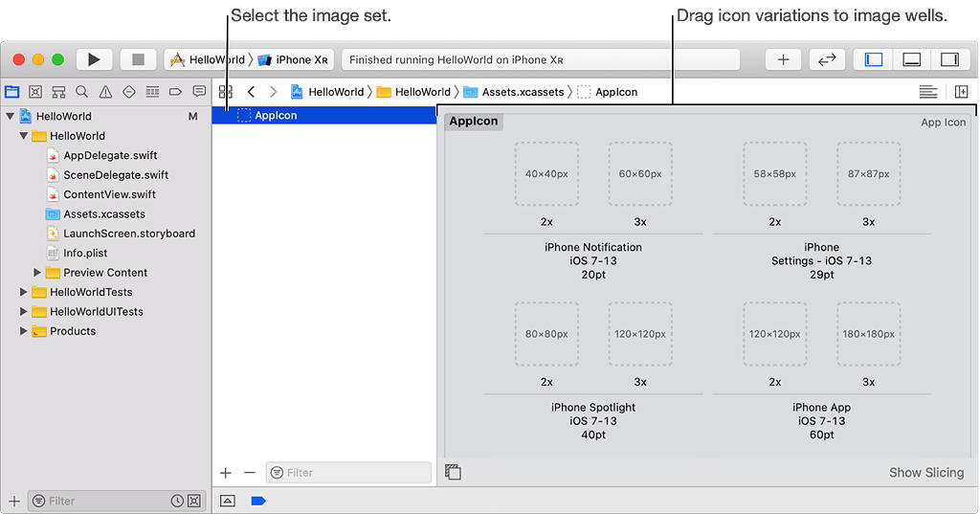Click the activity status message field

point(541,59)
